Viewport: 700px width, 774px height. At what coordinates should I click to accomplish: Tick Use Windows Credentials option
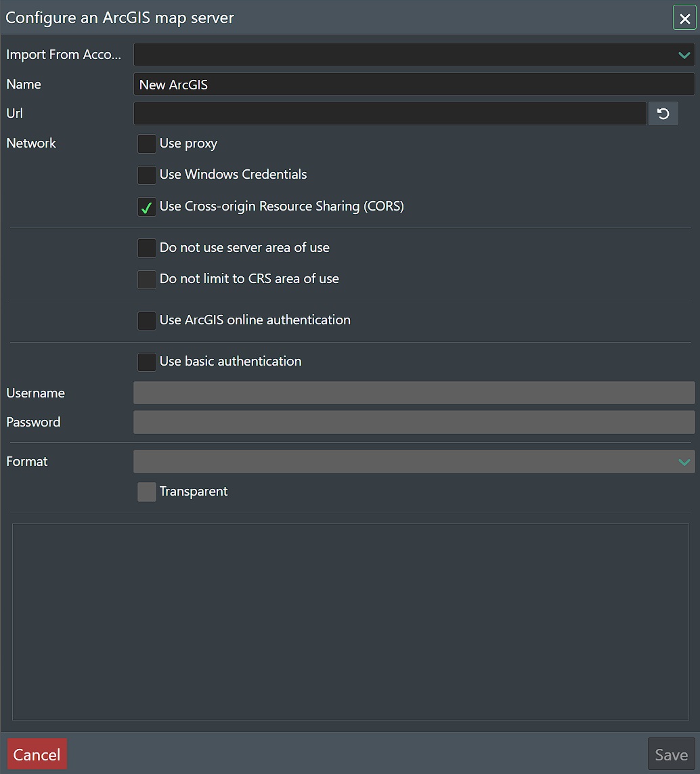point(147,175)
